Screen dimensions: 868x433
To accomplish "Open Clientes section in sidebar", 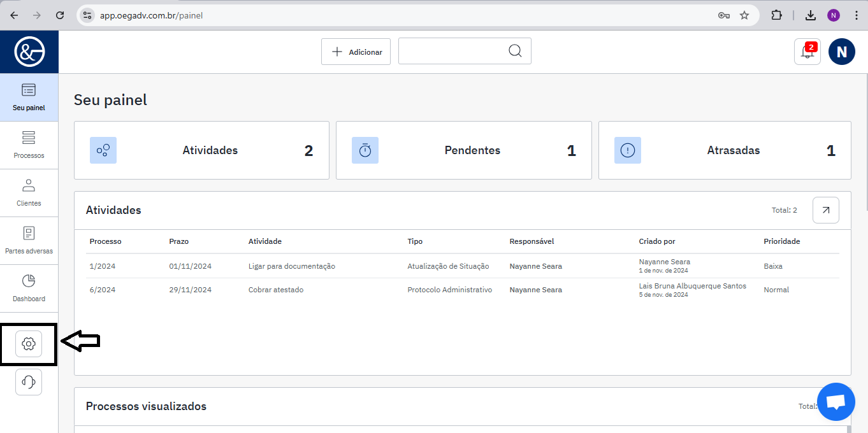I will pyautogui.click(x=29, y=193).
